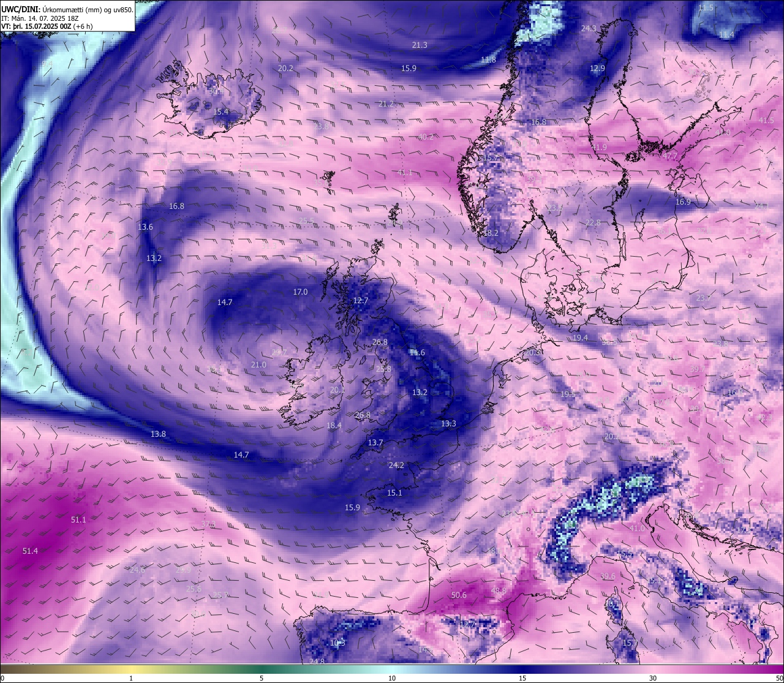Click the 13.8 value label
This screenshot has height=683, width=784.
click(x=158, y=434)
